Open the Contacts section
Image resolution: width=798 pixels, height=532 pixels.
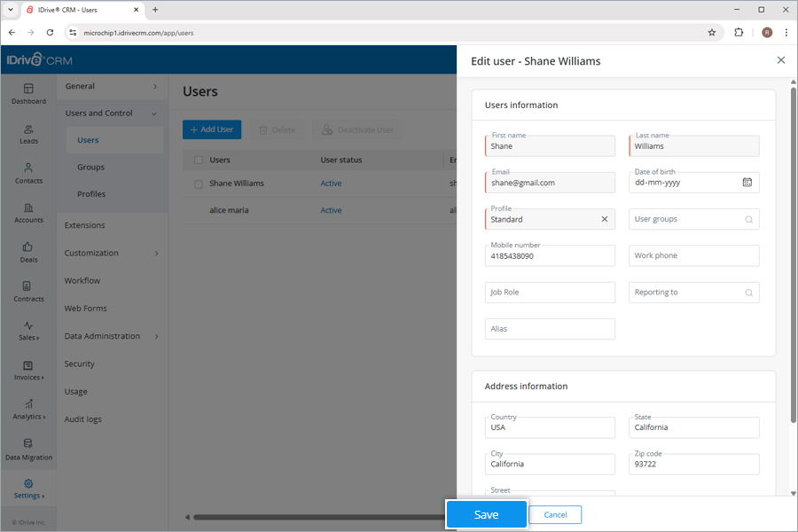point(28,174)
